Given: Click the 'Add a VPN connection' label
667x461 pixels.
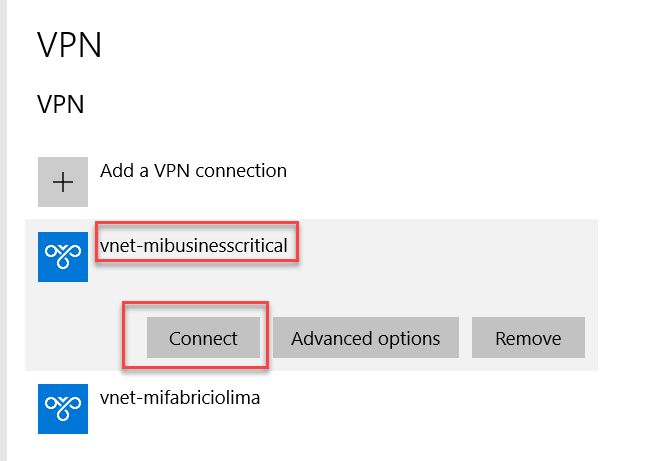Looking at the screenshot, I should 193,171.
